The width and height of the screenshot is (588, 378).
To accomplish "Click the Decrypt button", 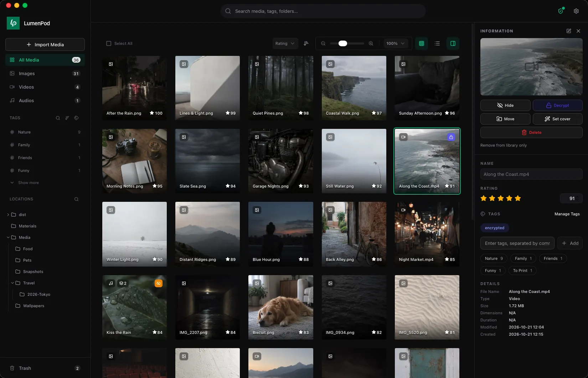I will pos(557,105).
